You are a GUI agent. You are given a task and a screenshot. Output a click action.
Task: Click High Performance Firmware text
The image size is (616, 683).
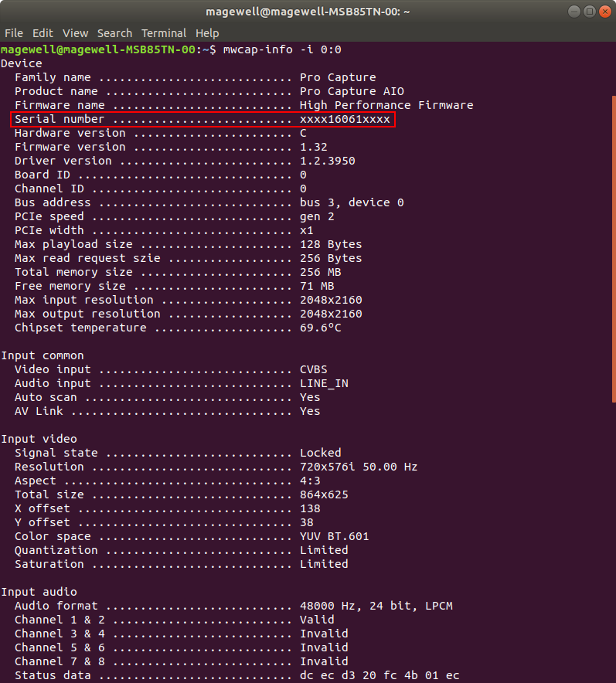(386, 105)
